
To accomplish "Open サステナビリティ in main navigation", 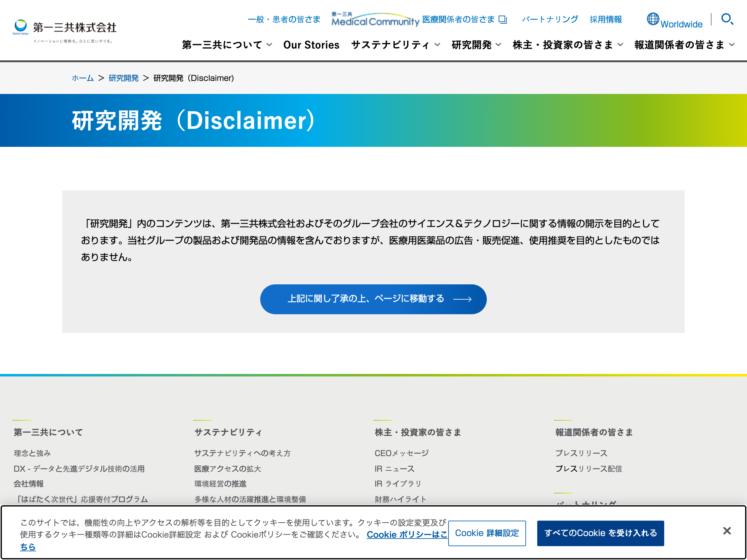I will click(390, 44).
